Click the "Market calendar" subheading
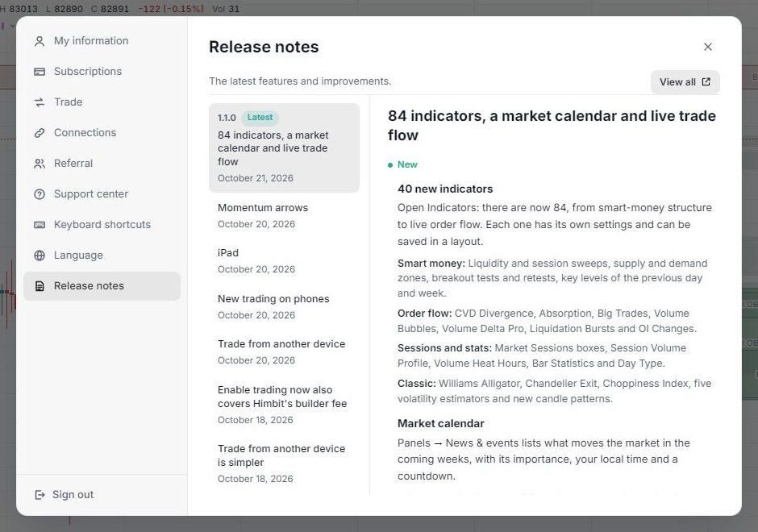Image resolution: width=758 pixels, height=532 pixels. pyautogui.click(x=441, y=424)
